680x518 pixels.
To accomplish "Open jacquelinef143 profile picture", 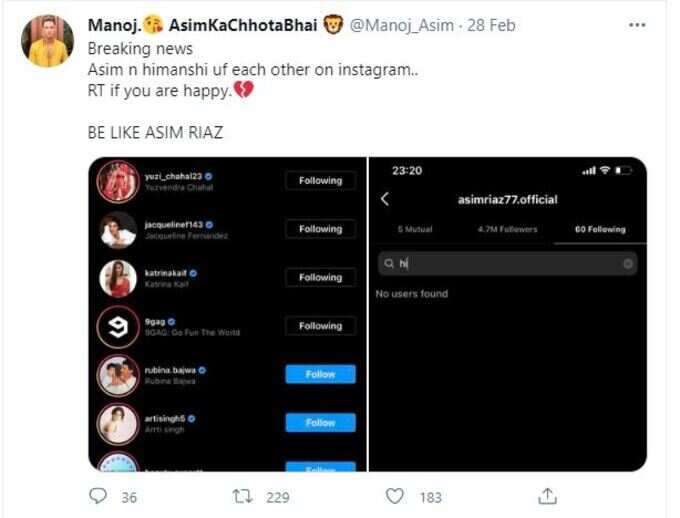I will pyautogui.click(x=118, y=230).
